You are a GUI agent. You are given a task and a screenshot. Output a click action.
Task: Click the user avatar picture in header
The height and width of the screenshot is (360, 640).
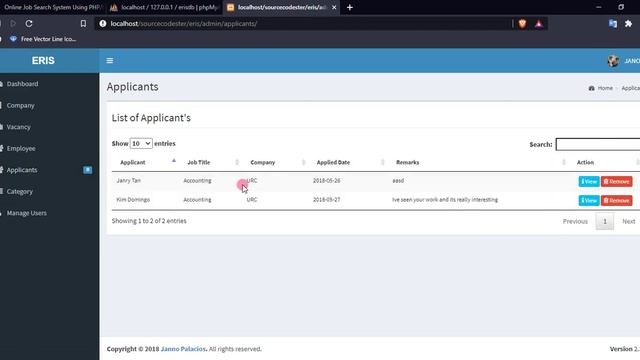point(613,61)
